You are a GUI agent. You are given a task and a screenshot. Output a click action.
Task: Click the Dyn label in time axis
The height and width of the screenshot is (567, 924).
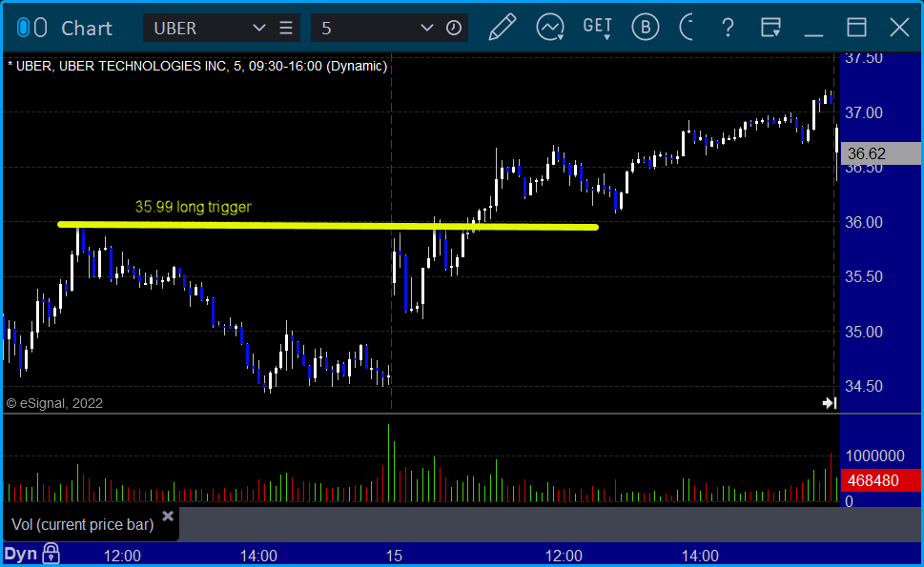click(21, 554)
